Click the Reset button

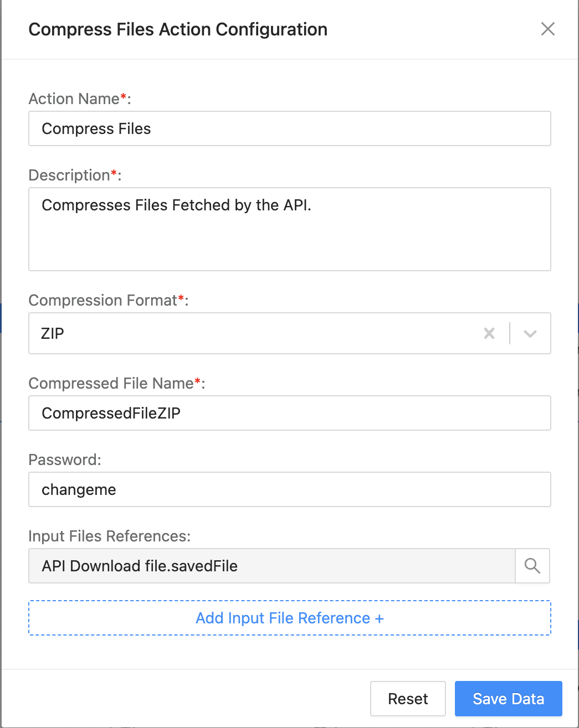click(408, 699)
